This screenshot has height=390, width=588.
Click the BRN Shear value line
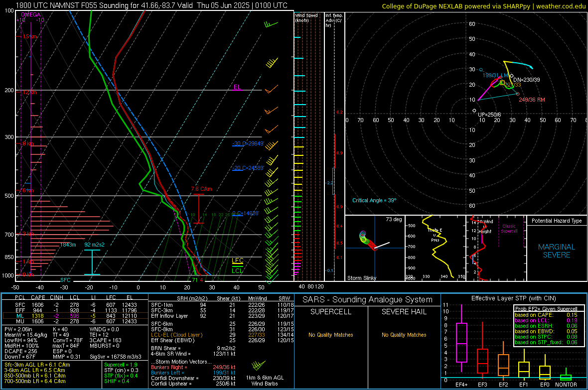(x=193, y=348)
